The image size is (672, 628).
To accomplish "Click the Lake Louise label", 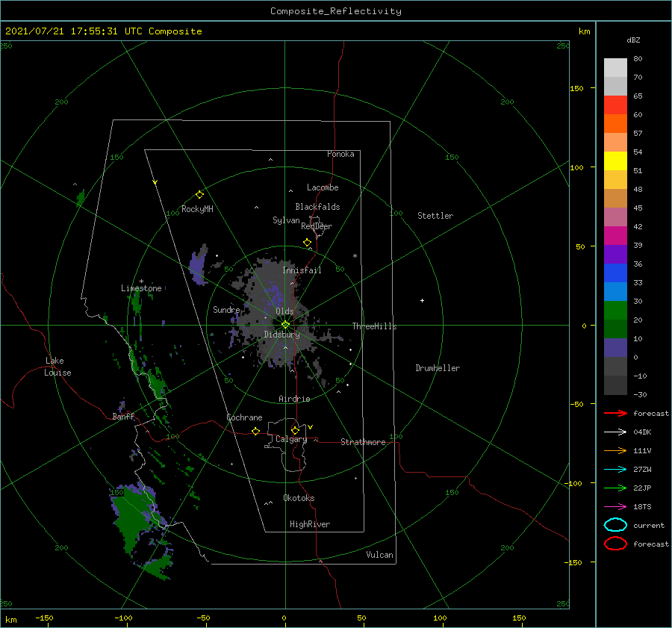I will pyautogui.click(x=57, y=367).
